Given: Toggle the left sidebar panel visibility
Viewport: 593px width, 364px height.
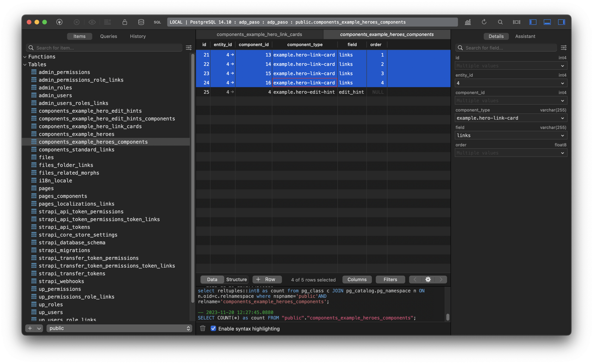Looking at the screenshot, I should [x=533, y=22].
